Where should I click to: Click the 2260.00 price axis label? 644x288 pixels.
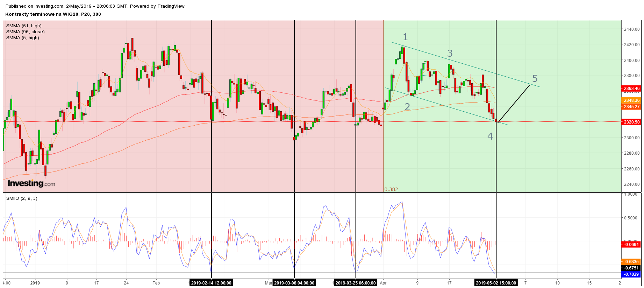pyautogui.click(x=632, y=169)
